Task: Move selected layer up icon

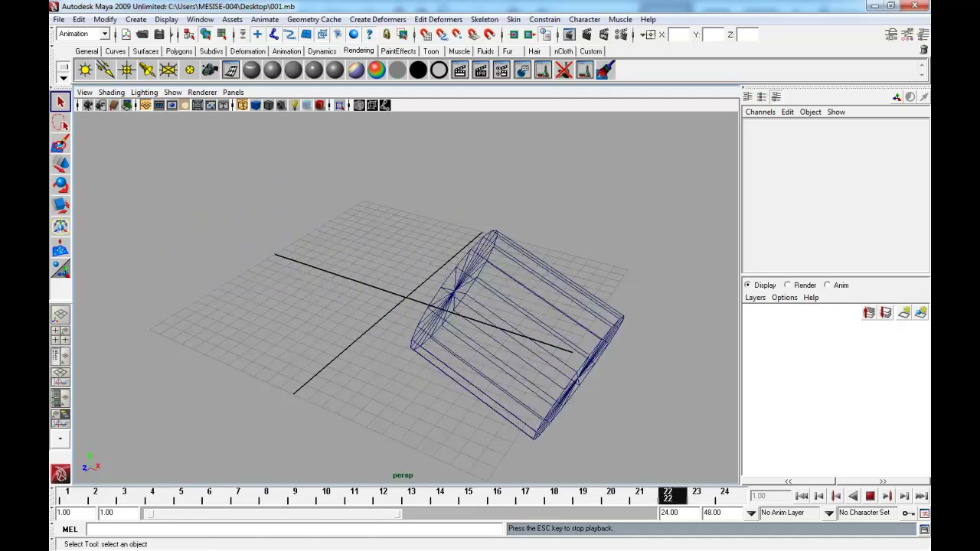Action: [x=869, y=312]
